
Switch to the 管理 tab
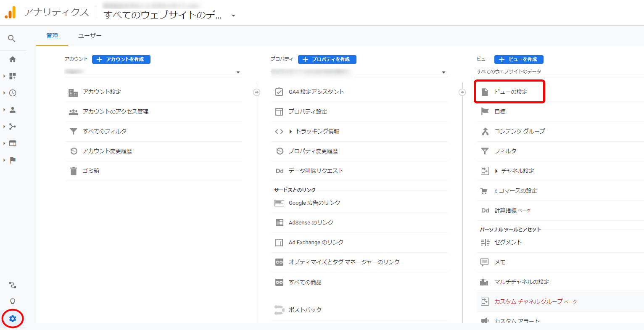point(52,36)
